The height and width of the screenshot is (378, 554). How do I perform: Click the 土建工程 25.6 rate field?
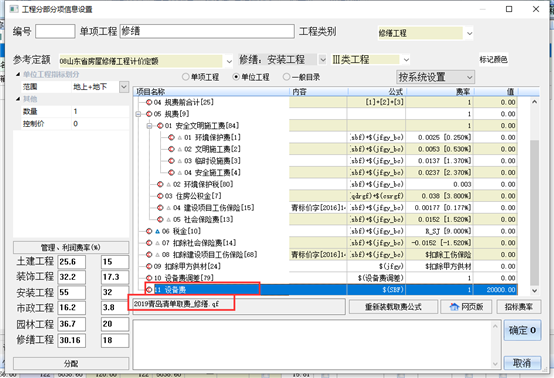pyautogui.click(x=72, y=262)
